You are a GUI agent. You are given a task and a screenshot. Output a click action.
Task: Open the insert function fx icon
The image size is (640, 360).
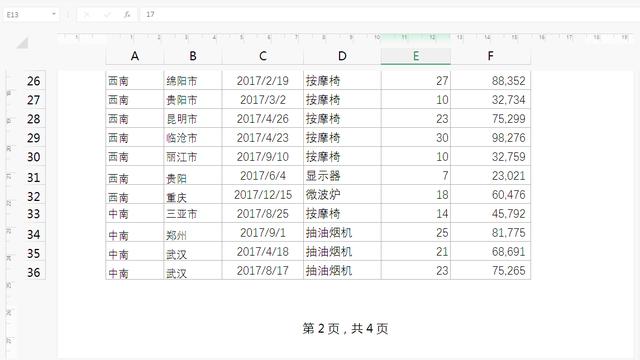pos(127,14)
